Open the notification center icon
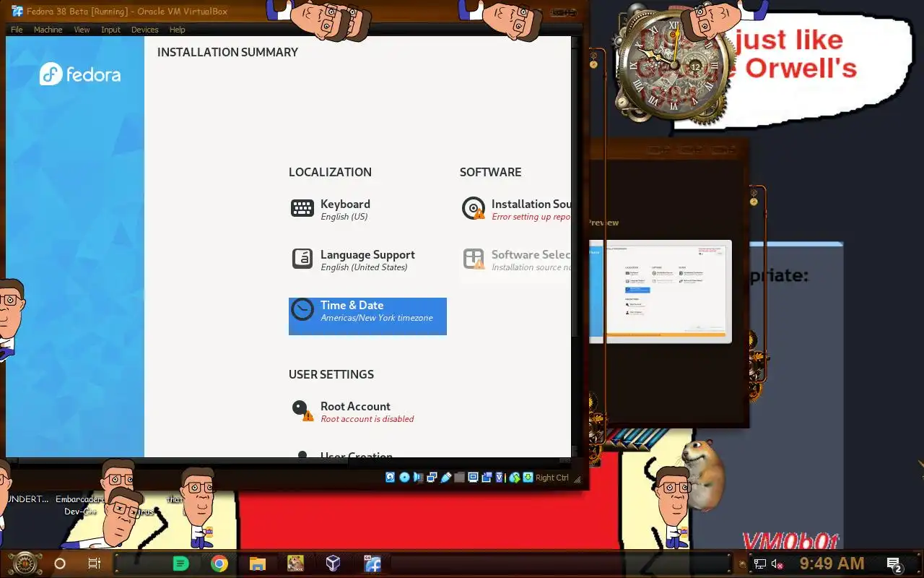Viewport: 924px width, 578px height. 894,564
